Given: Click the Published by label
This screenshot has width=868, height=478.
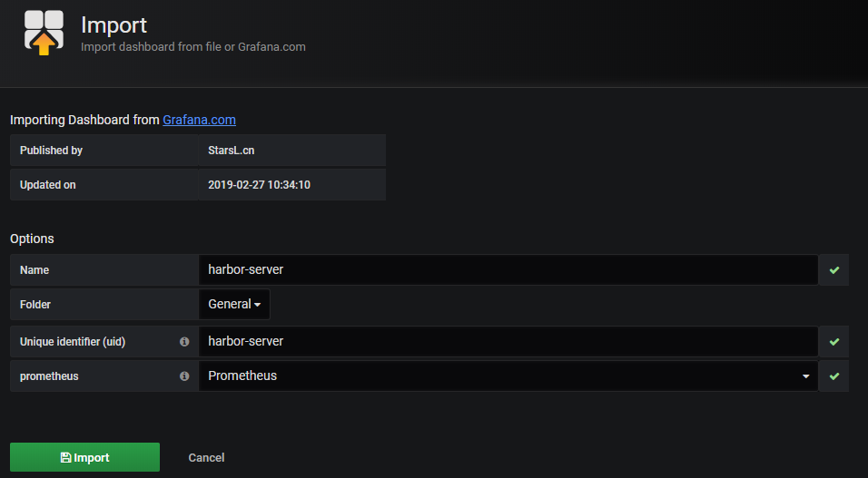Looking at the screenshot, I should click(x=51, y=151).
